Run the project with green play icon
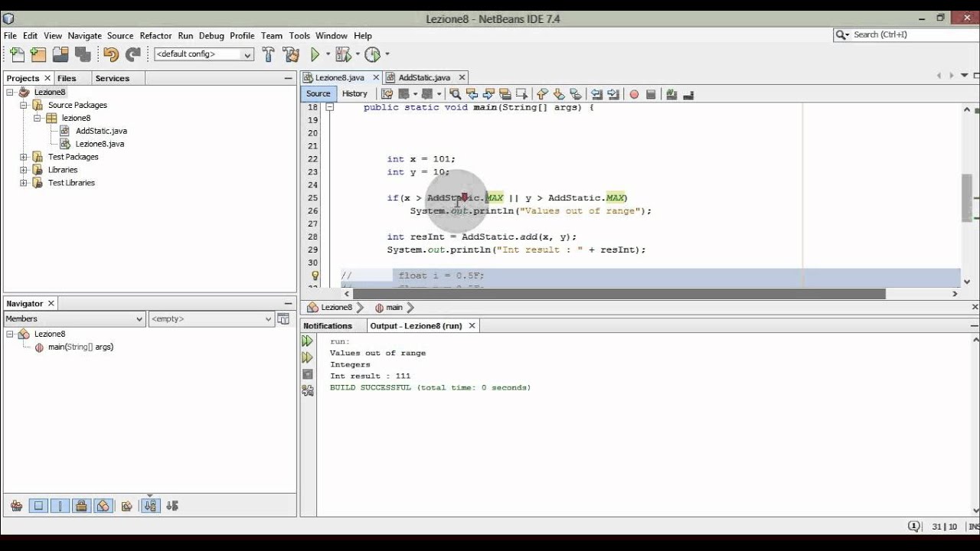Viewport: 980px width, 551px height. [315, 54]
